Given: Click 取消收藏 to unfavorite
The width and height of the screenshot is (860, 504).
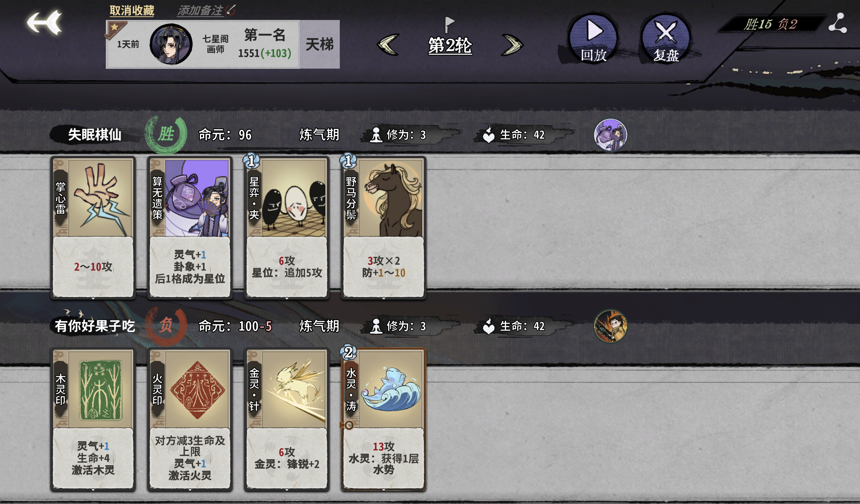Looking at the screenshot, I should [x=132, y=10].
